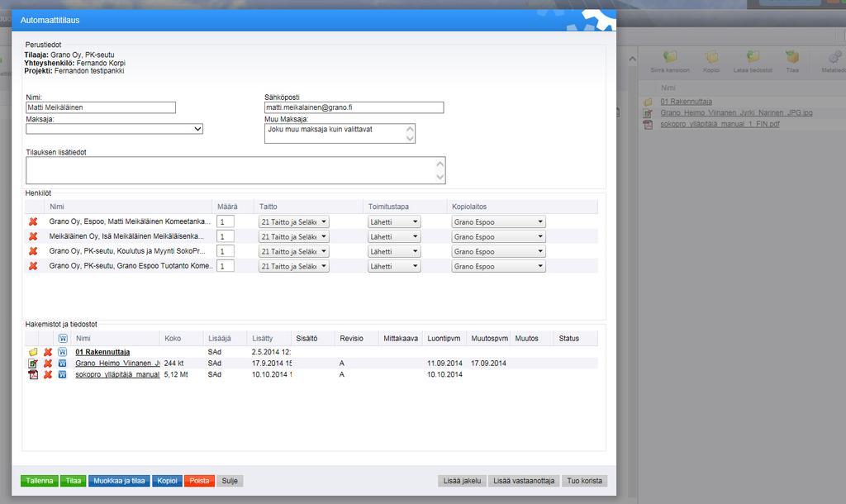This screenshot has width=846, height=504.
Task: Click the Muokkaa ja tilaa button
Action: tap(119, 481)
